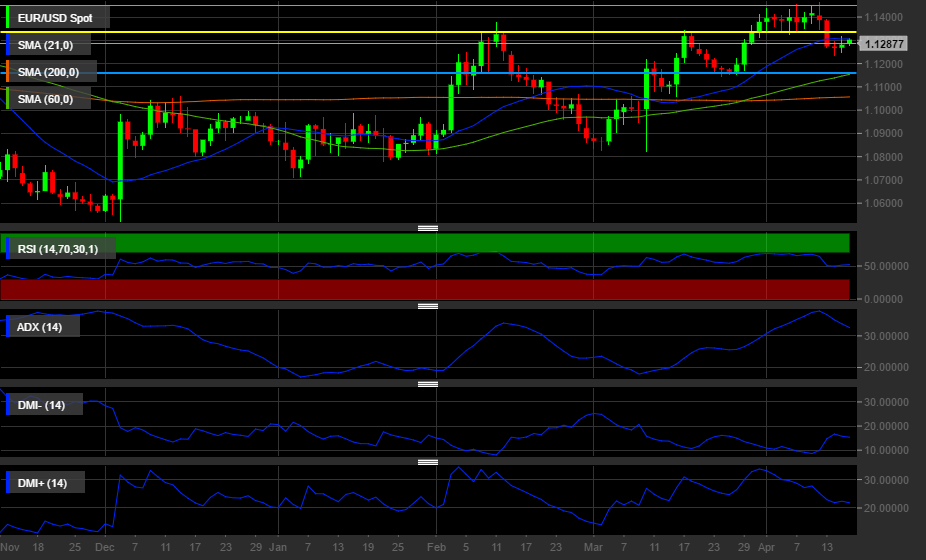Click resize handle between RSI and ADX panels
Viewport: 926px width, 560px height.
pos(428,306)
